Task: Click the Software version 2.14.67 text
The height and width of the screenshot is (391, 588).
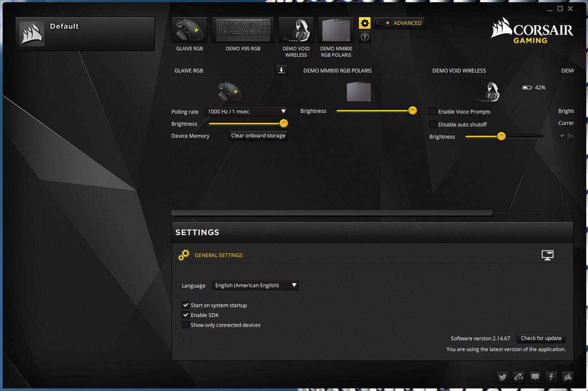Action: tap(481, 338)
